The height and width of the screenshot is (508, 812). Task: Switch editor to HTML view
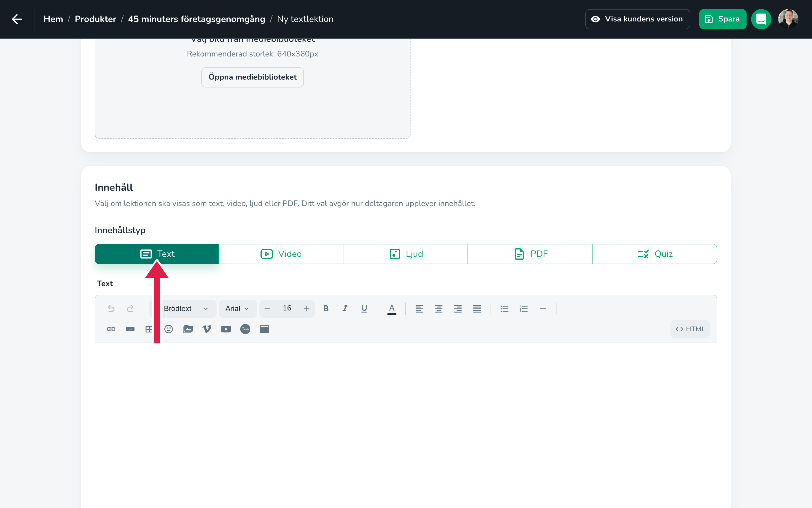point(690,329)
